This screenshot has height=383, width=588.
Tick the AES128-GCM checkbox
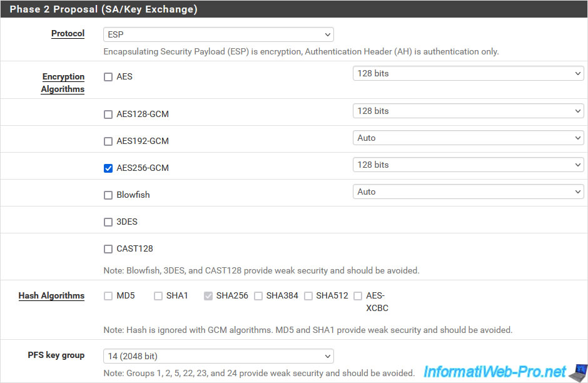108,115
